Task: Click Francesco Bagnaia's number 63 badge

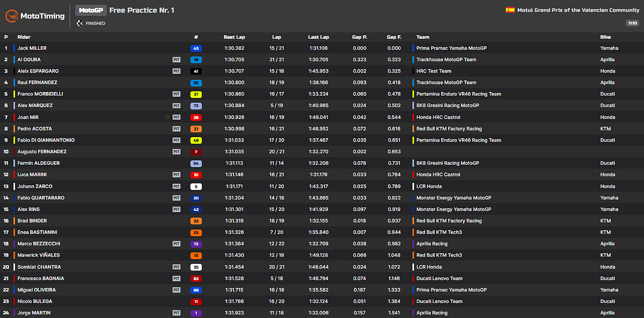Action: (196, 278)
